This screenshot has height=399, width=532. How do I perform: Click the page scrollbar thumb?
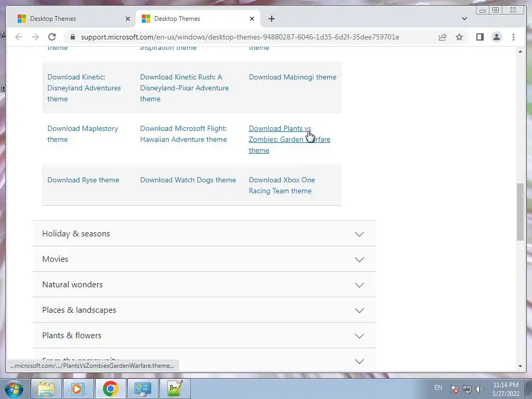(x=520, y=212)
